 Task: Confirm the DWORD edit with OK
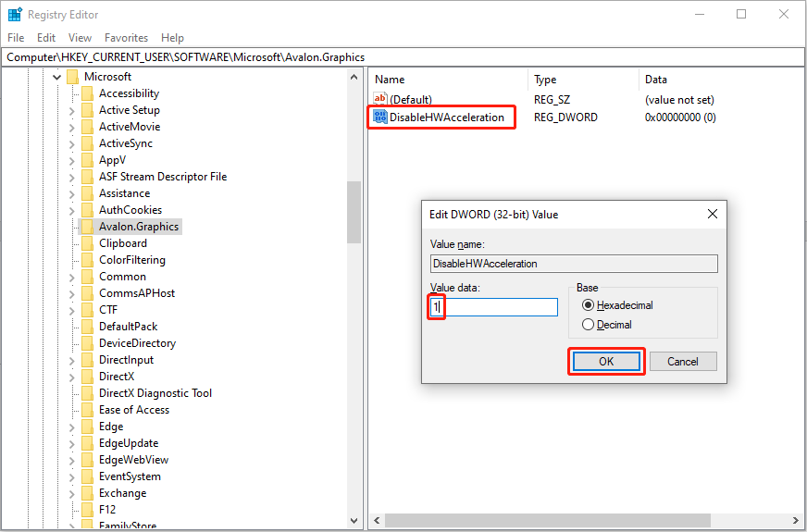click(606, 361)
